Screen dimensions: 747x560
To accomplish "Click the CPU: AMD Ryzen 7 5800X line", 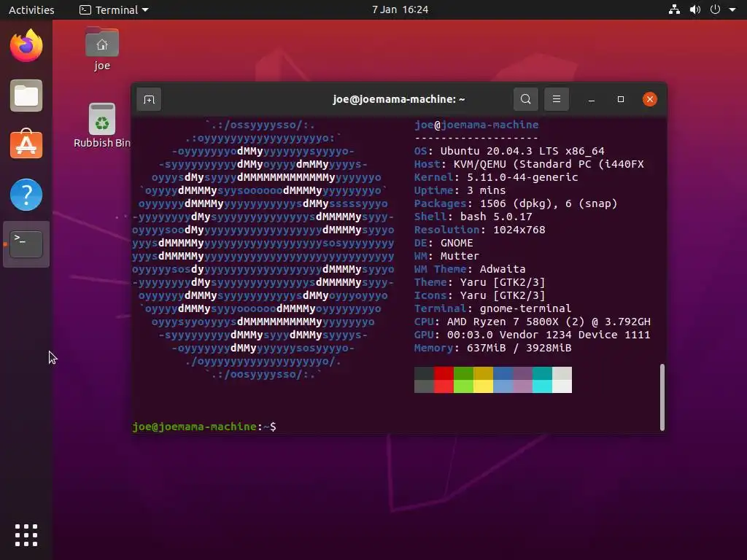I will (x=532, y=322).
